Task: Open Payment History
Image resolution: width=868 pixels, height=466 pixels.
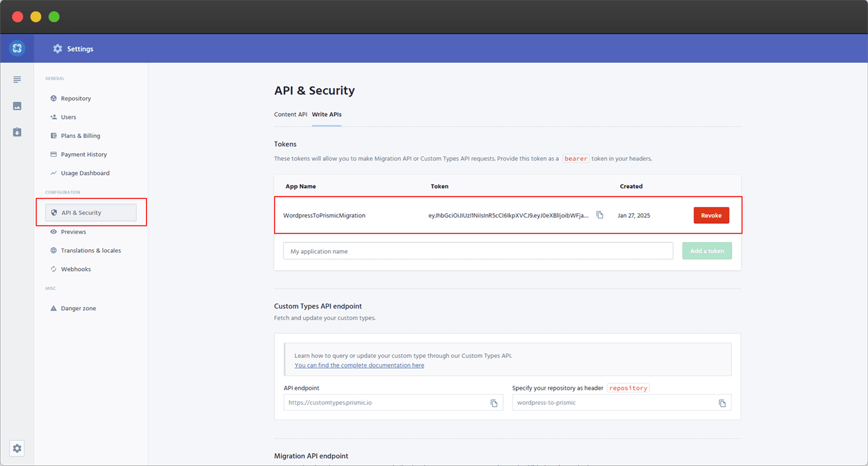Action: (84, 154)
